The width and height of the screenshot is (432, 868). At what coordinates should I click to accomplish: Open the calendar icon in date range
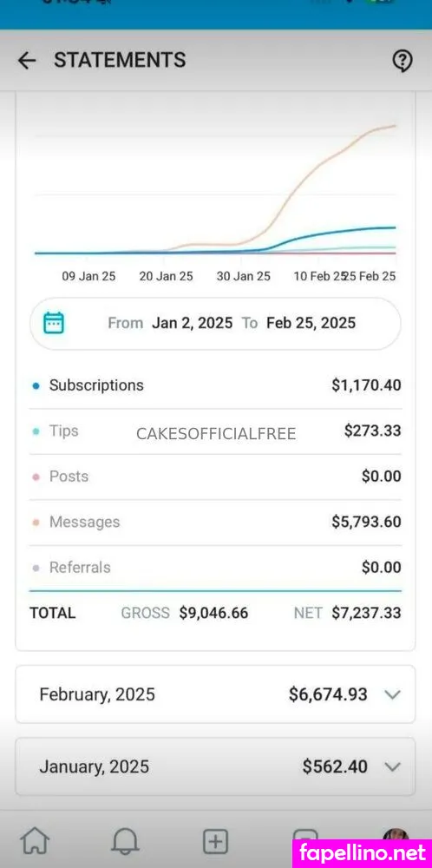(x=54, y=323)
